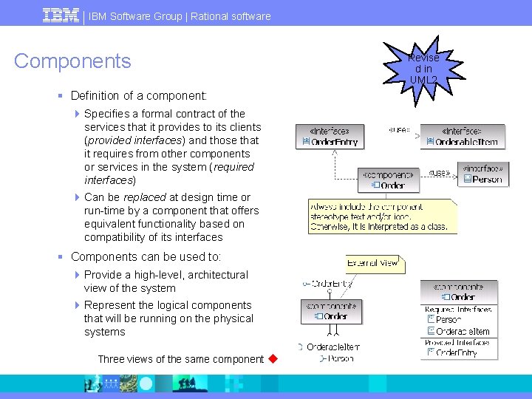Click the 'Can be replaced at design time' paragraph

coord(171,217)
